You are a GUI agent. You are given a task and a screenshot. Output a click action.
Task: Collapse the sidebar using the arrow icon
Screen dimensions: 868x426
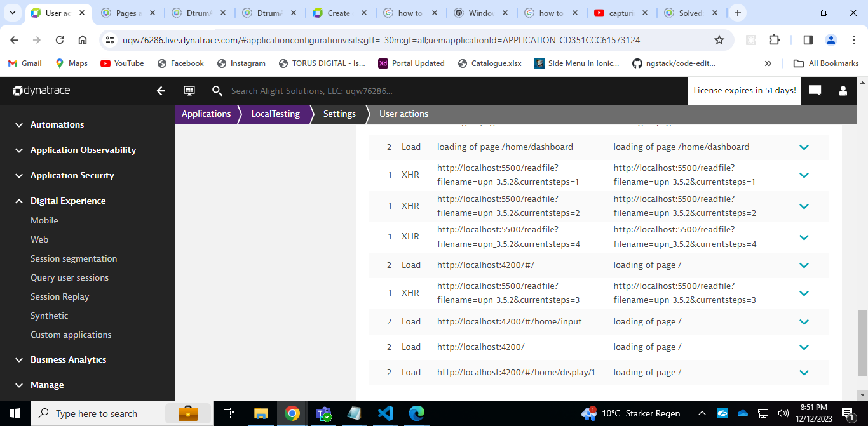(x=161, y=90)
